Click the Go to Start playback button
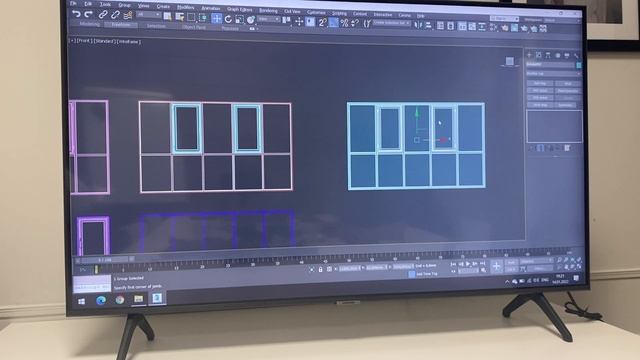 (x=453, y=264)
